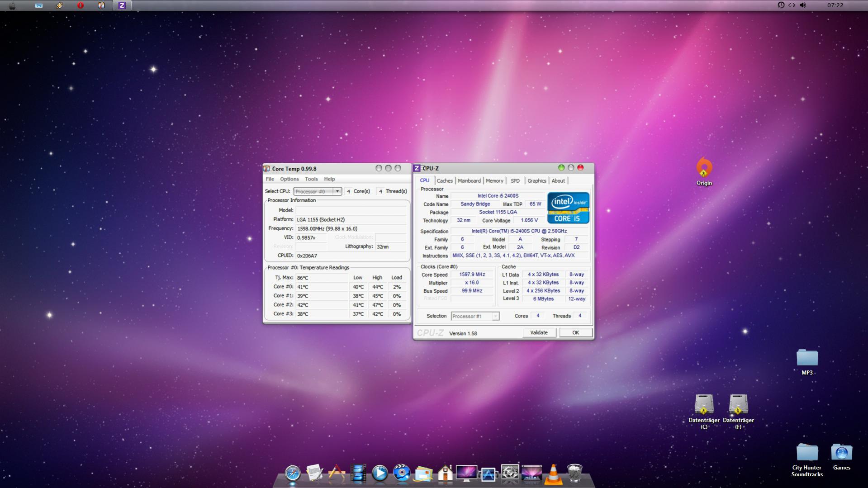Click the volume speaker icon in top bar
The width and height of the screenshot is (868, 488).
click(x=803, y=5)
